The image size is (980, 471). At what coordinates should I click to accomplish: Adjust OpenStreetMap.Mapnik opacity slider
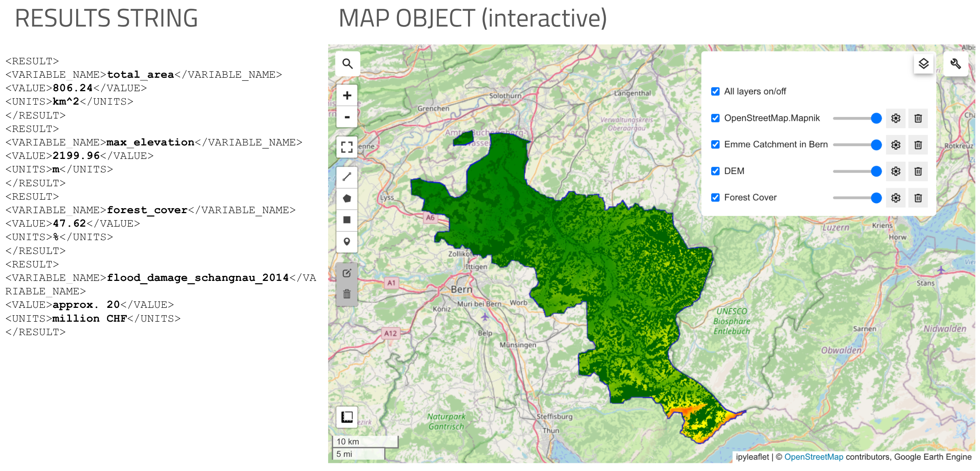[857, 118]
